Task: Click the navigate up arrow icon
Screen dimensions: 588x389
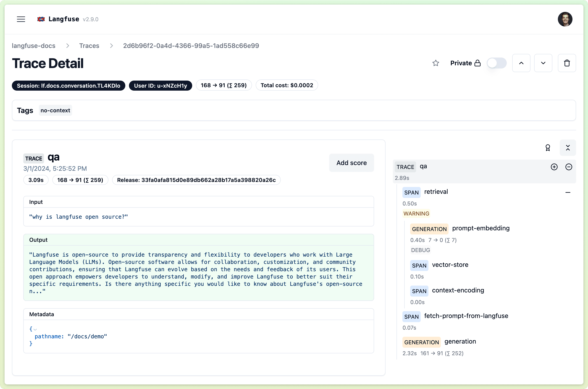Action: point(521,63)
